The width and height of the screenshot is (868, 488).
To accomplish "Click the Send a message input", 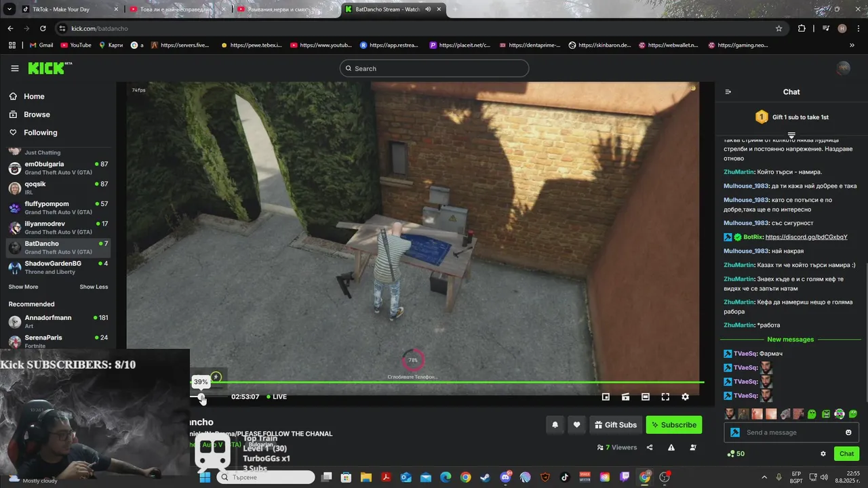I will (790, 432).
